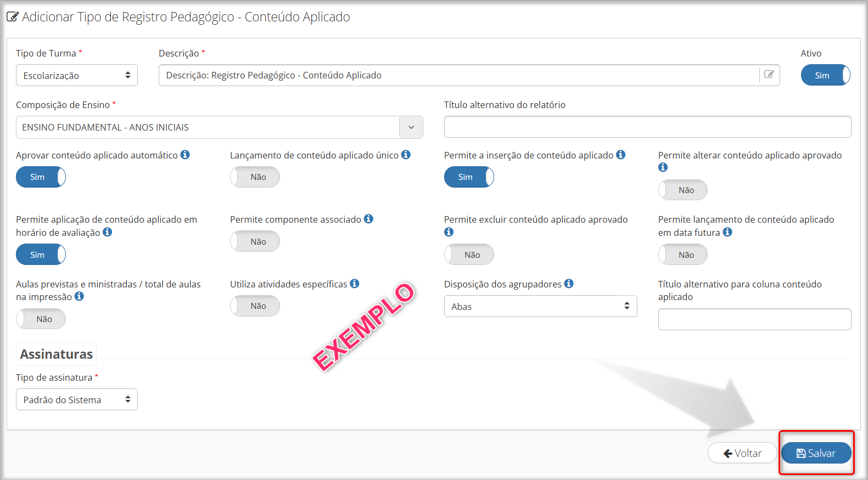Click info icon for Disposição dos agrupadores
The image size is (868, 480).
pos(569,284)
